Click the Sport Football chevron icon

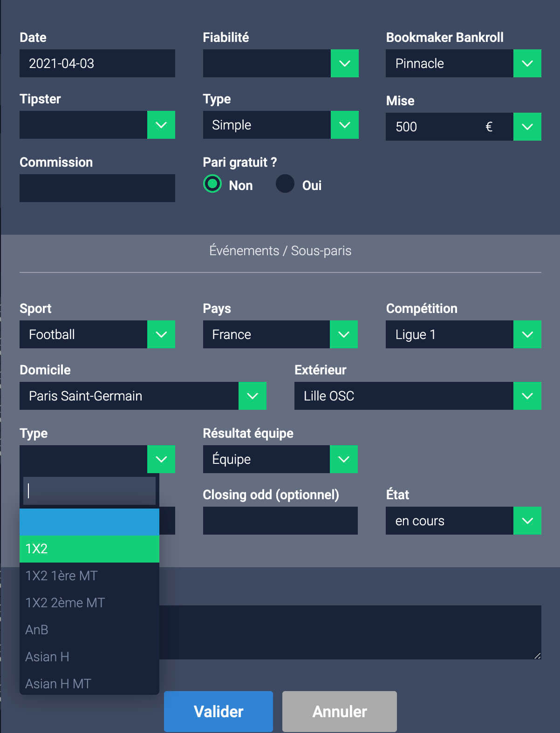pos(161,334)
